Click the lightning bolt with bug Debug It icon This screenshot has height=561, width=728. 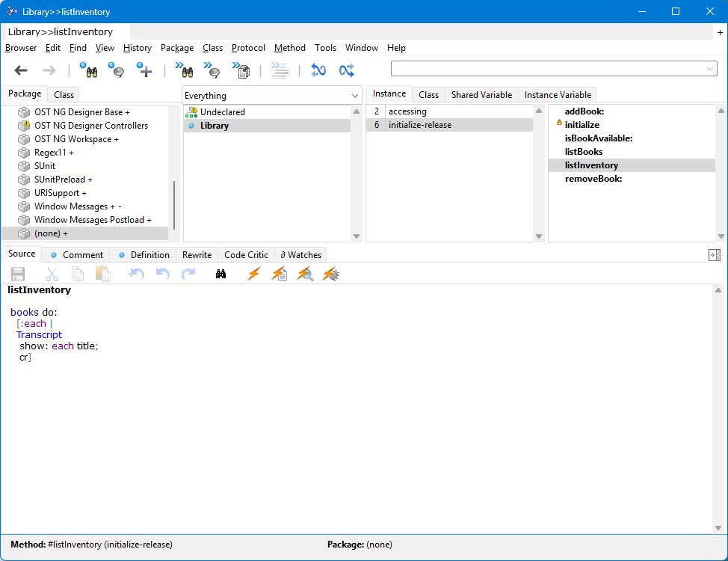coord(331,275)
